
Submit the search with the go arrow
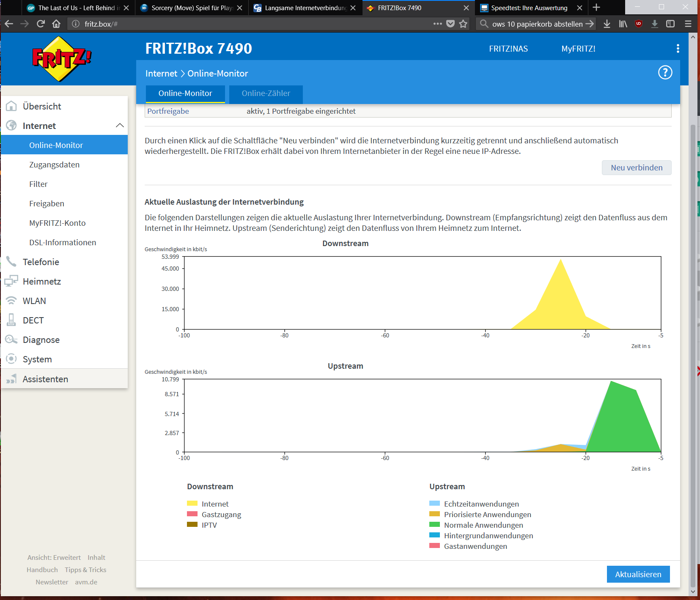coord(590,24)
